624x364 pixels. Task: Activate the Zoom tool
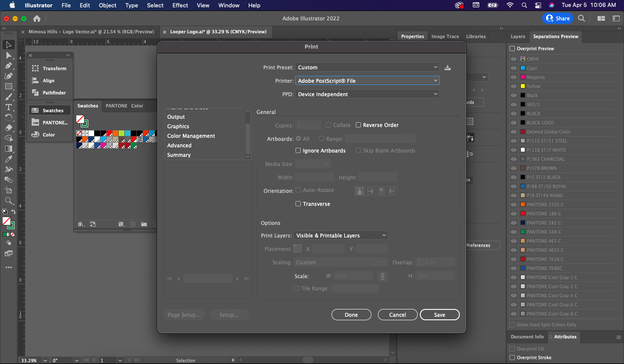coord(8,201)
